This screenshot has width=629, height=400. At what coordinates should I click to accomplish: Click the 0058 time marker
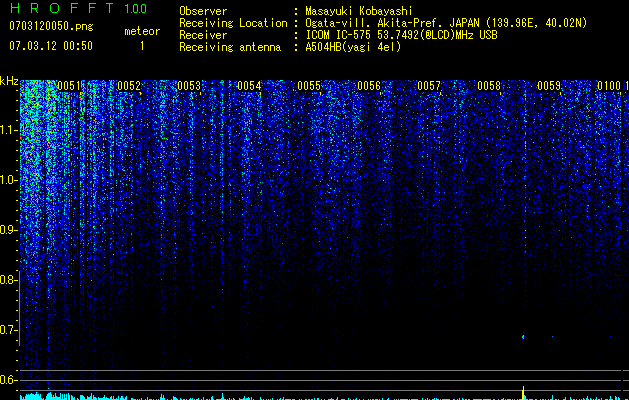[489, 86]
